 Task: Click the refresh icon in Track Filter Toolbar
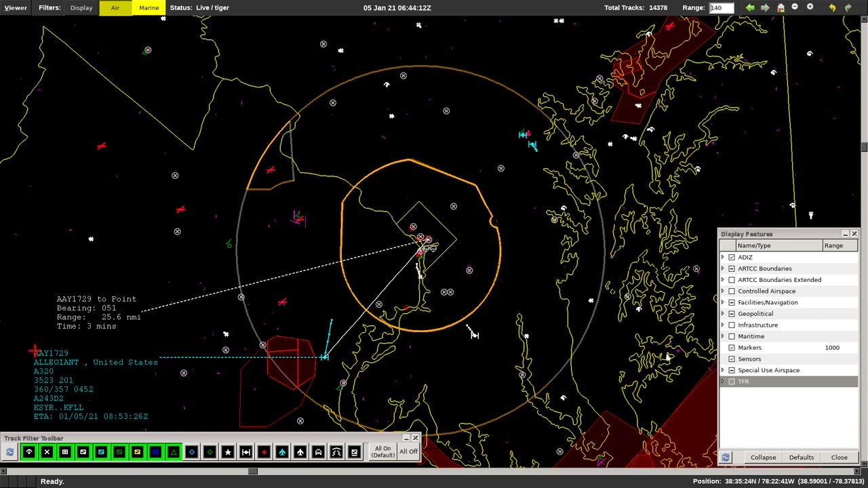[10, 452]
